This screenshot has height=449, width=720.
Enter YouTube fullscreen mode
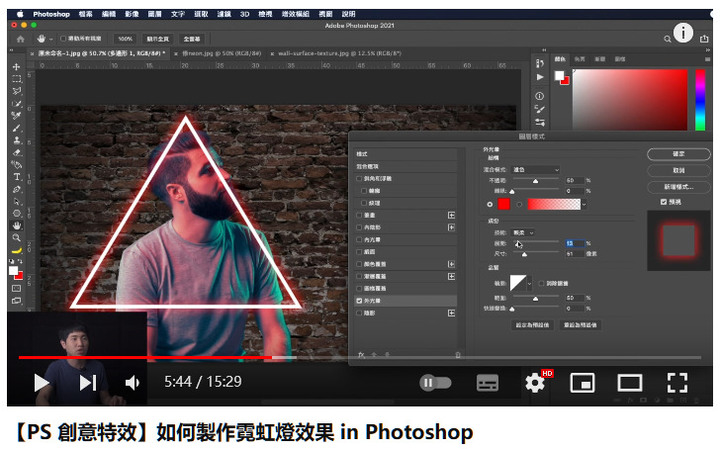point(677,382)
